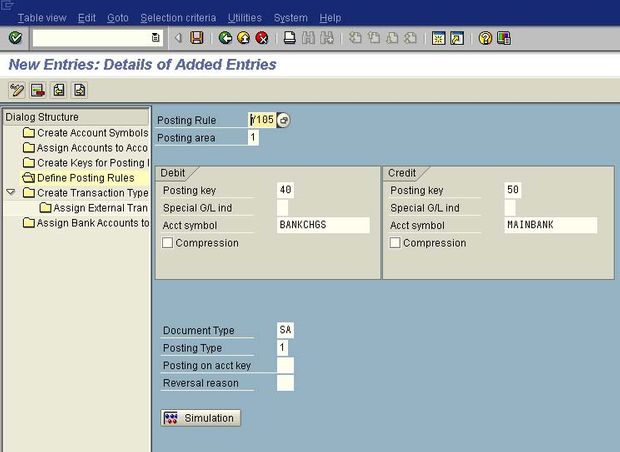This screenshot has width=620, height=452.
Task: Click the Previous Entry icon
Action: (x=59, y=90)
